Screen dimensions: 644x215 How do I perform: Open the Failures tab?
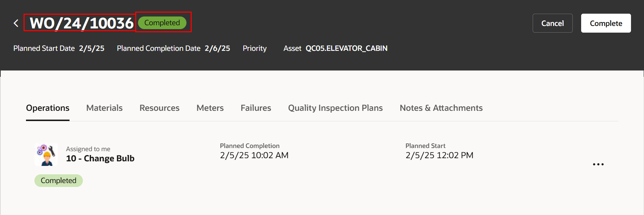pyautogui.click(x=256, y=108)
